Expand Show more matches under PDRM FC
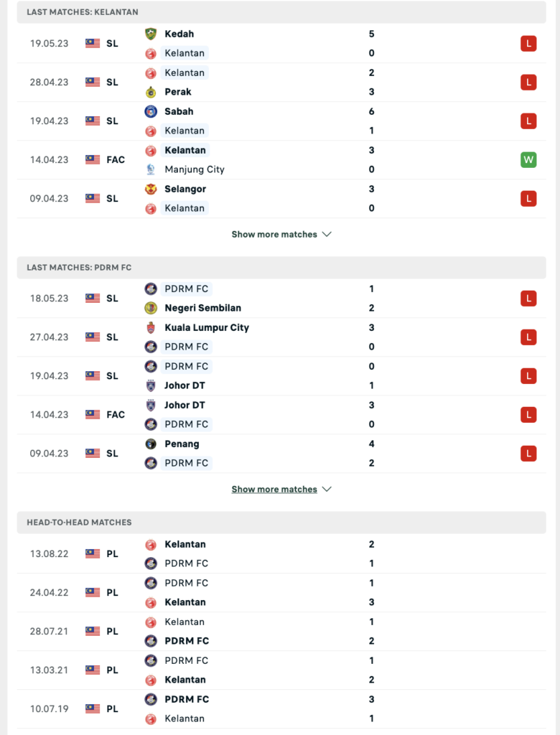This screenshot has width=560, height=735. click(x=274, y=490)
